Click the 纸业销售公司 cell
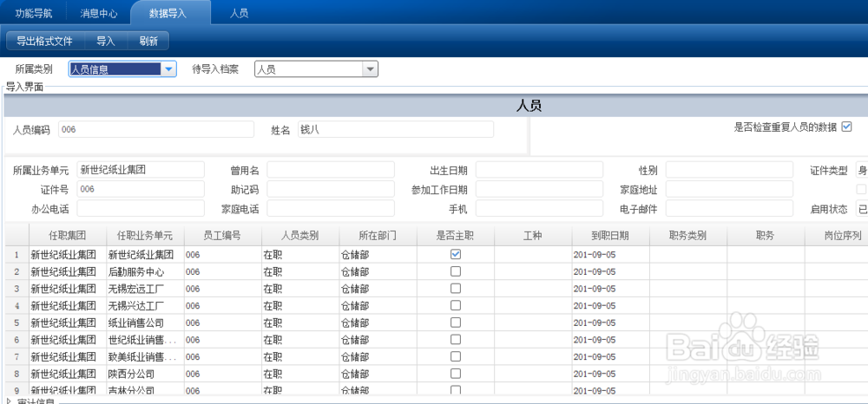 tap(145, 323)
